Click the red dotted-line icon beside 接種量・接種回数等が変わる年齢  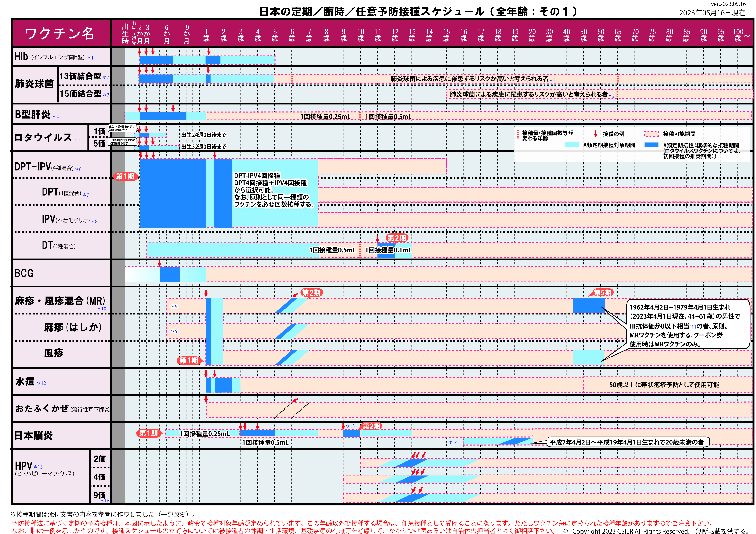[518, 134]
